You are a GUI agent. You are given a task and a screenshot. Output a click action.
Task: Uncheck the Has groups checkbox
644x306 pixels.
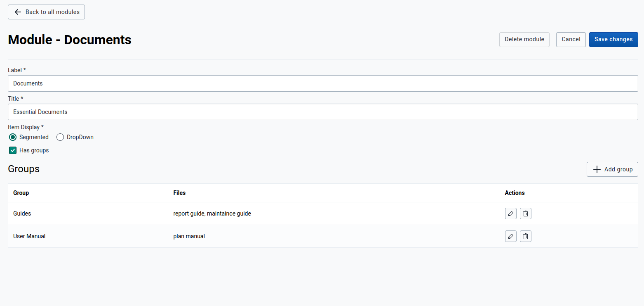point(13,150)
